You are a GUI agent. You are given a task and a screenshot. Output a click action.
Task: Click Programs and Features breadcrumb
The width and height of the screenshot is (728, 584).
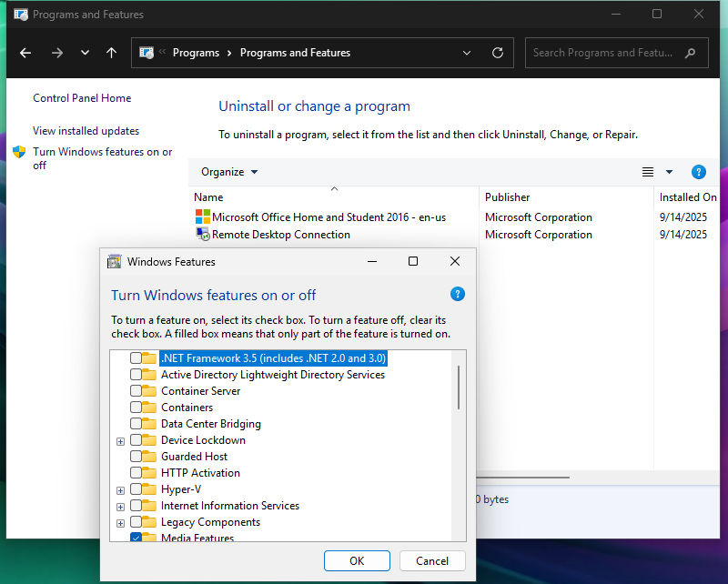[x=295, y=53]
